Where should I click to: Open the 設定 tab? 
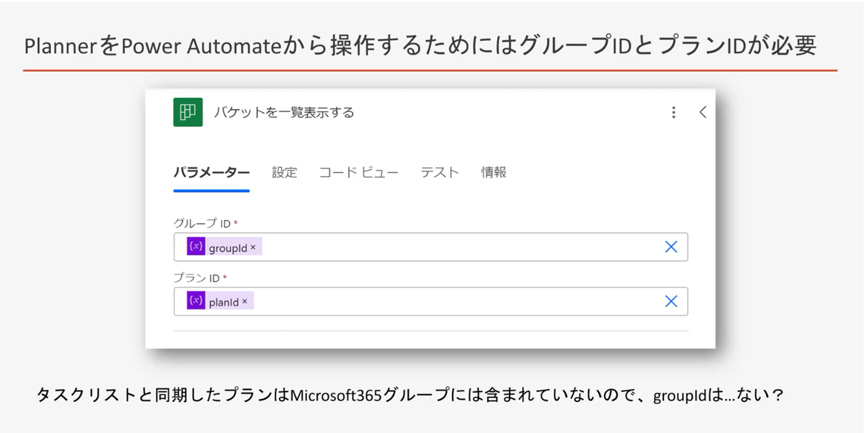tap(285, 172)
